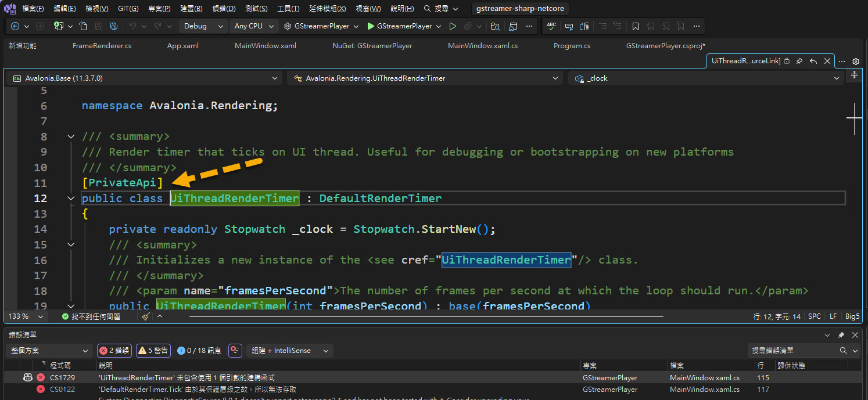The width and height of the screenshot is (868, 400).
Task: Switch to the MainWindow.xaml.cs tab
Action: (x=483, y=46)
